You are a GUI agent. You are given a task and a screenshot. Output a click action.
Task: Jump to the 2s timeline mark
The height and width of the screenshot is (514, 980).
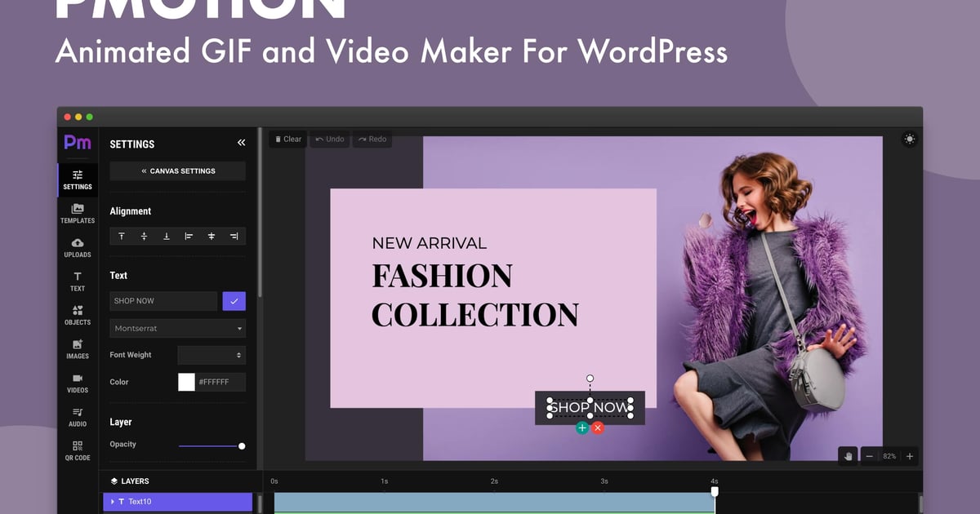[x=494, y=481]
